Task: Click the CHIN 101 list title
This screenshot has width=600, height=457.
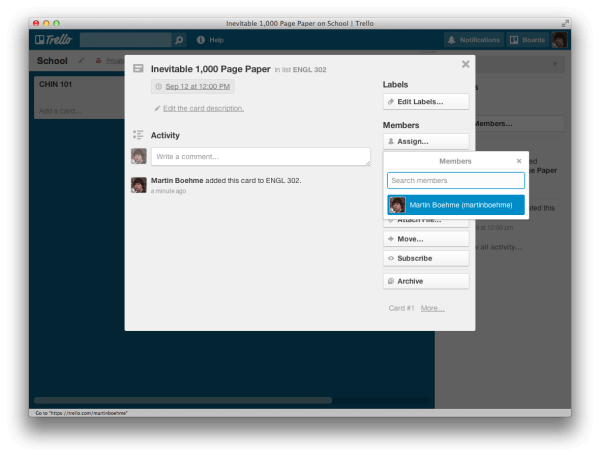Action: coord(55,84)
